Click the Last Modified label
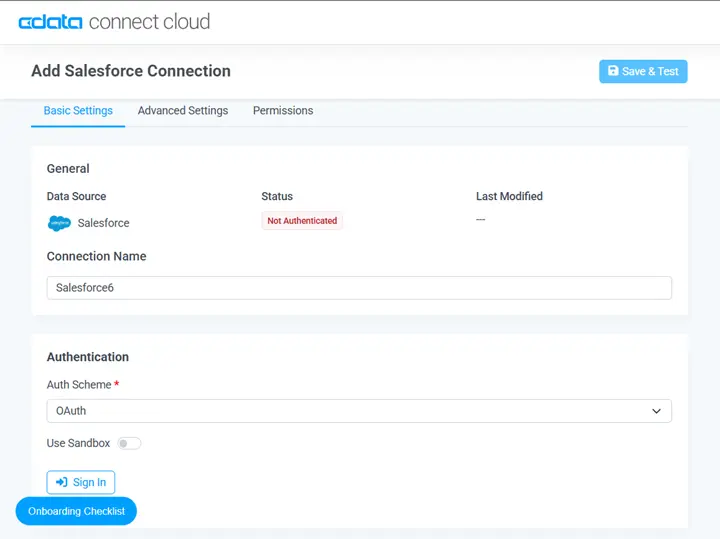Screen dimensions: 720x539 point(509,197)
